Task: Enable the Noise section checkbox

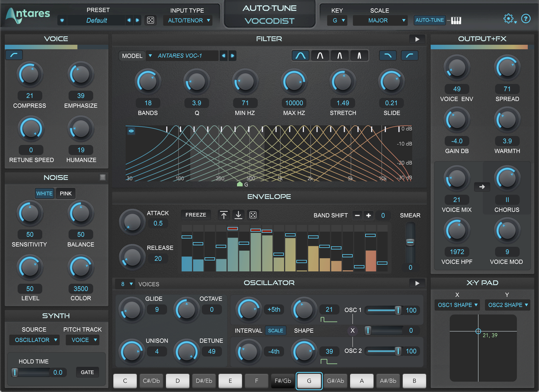Action: pyautogui.click(x=103, y=177)
